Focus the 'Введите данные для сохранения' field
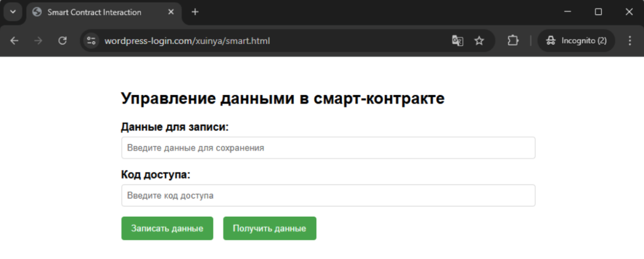644x259 pixels. pyautogui.click(x=328, y=148)
